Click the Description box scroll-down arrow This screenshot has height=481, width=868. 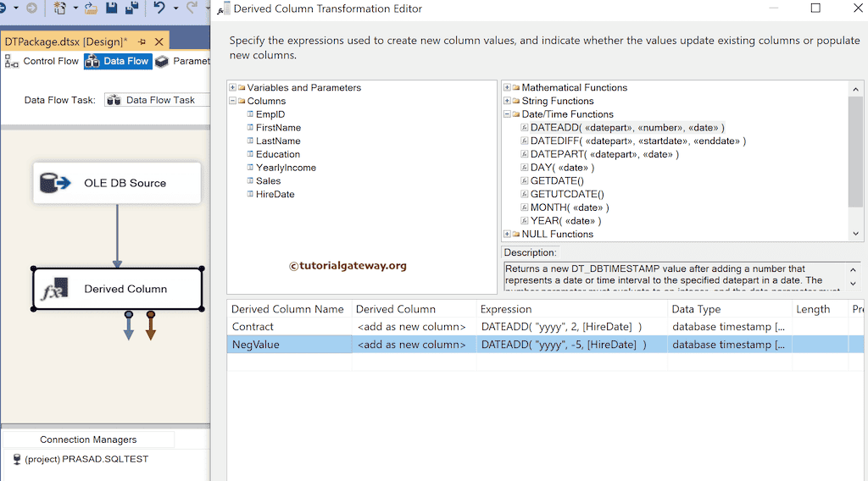point(853,283)
